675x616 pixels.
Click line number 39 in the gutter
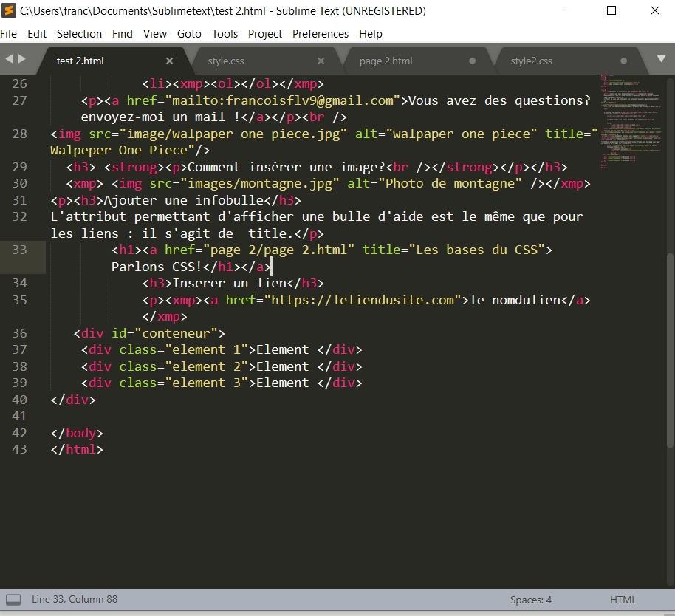(x=19, y=382)
